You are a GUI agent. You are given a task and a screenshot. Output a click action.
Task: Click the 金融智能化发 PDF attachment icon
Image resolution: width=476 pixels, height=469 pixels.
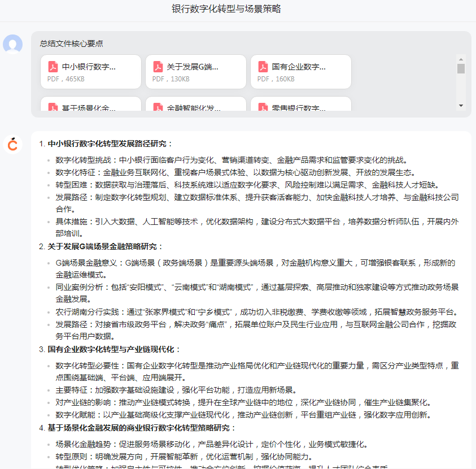(158, 107)
